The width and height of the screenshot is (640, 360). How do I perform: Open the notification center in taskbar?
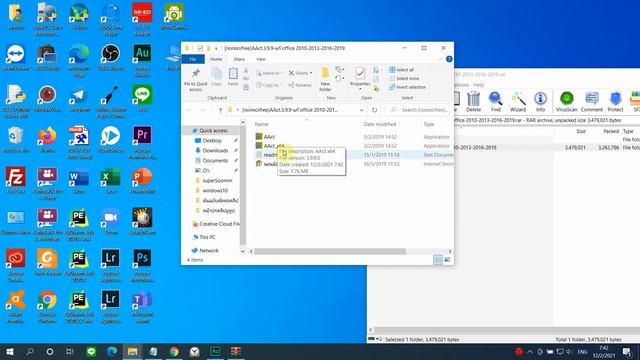(x=627, y=351)
